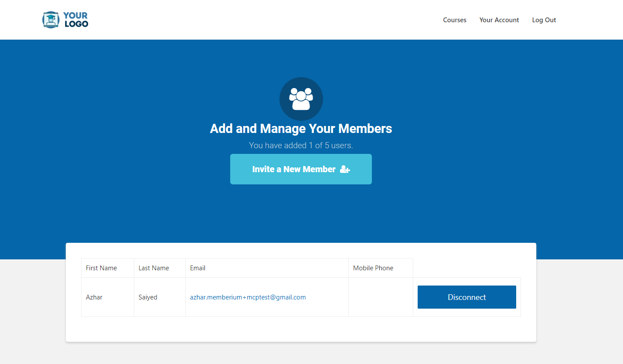Click the Add and Manage Your Members heading
This screenshot has height=364, width=623.
(x=301, y=129)
